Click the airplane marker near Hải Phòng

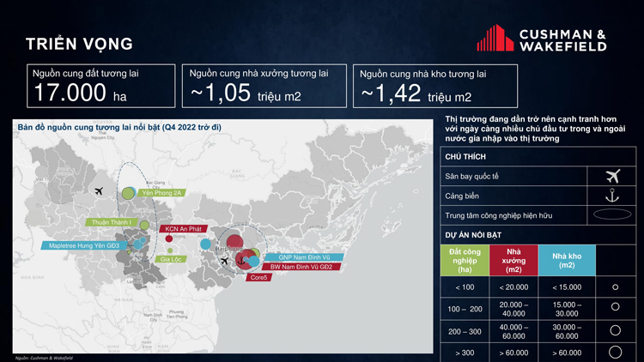(x=224, y=262)
